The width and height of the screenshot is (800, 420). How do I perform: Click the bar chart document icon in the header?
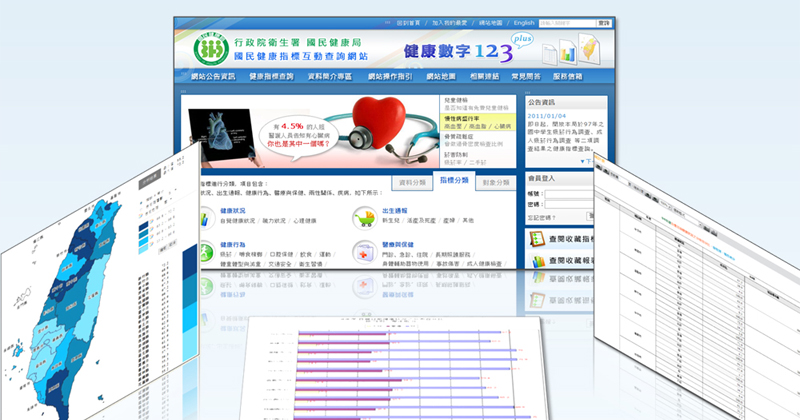point(568,51)
